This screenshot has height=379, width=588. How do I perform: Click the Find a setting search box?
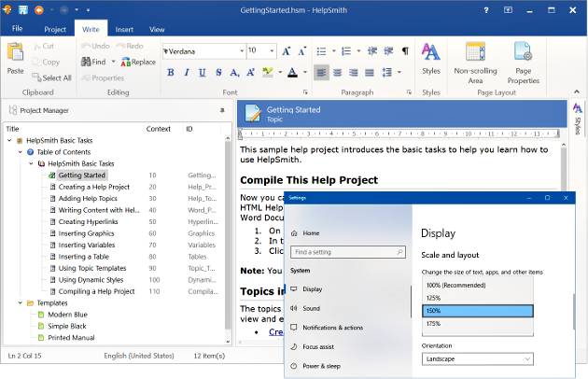pyautogui.click(x=348, y=252)
